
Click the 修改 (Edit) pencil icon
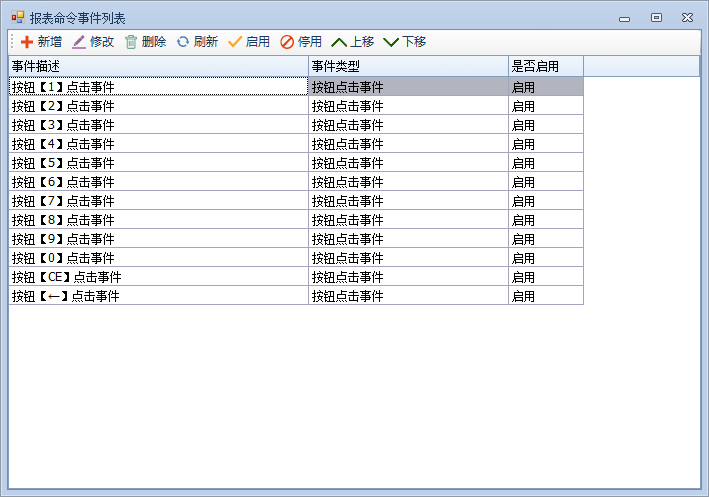(79, 42)
